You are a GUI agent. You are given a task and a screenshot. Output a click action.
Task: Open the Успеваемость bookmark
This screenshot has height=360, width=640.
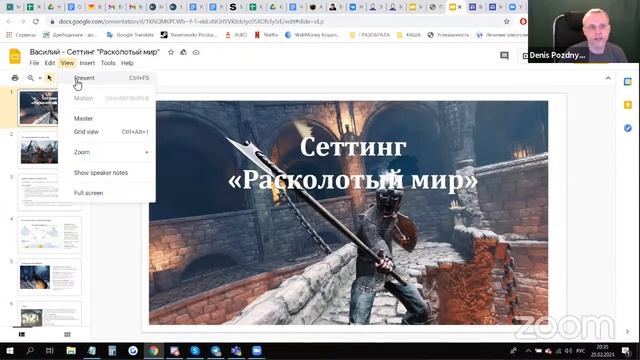point(448,35)
